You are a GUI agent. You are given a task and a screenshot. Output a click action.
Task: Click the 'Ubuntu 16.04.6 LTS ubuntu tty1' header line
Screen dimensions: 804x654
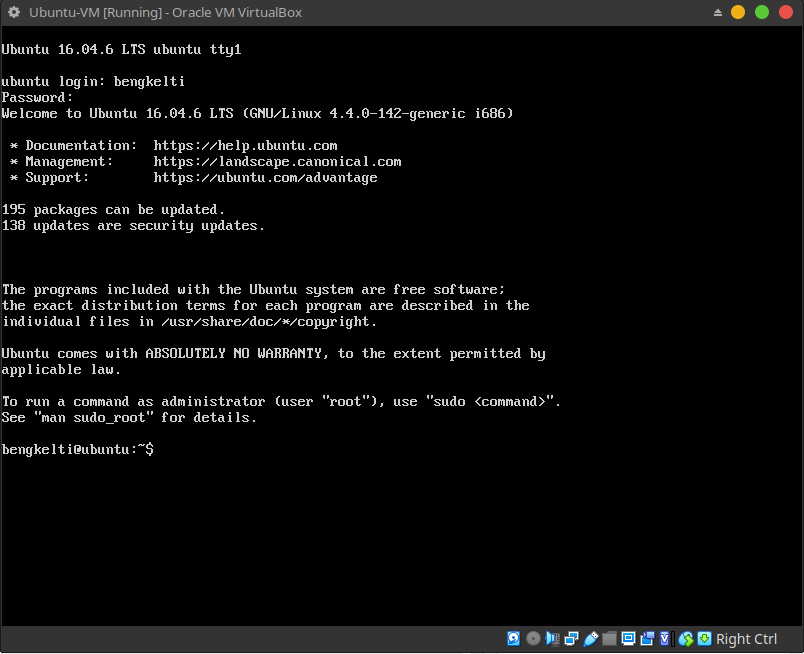pyautogui.click(x=122, y=50)
